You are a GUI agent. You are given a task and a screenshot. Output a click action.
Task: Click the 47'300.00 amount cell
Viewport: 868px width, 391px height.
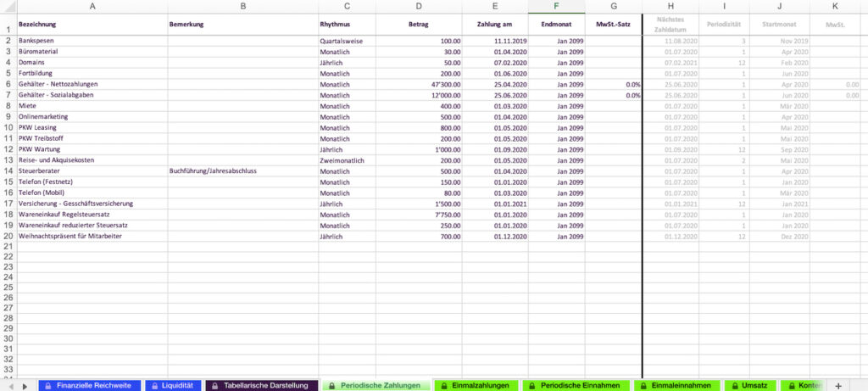[x=419, y=84]
